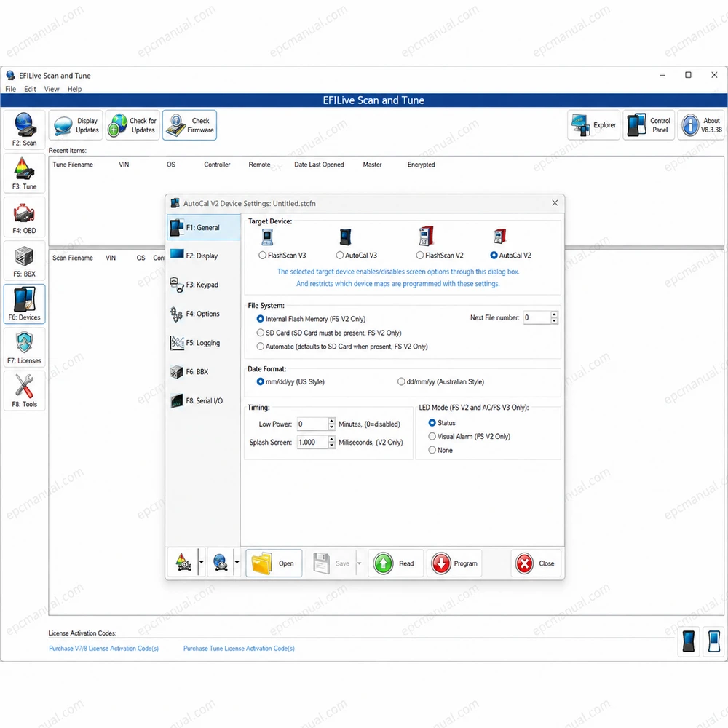Click the Close button in the dialog

coord(536,563)
